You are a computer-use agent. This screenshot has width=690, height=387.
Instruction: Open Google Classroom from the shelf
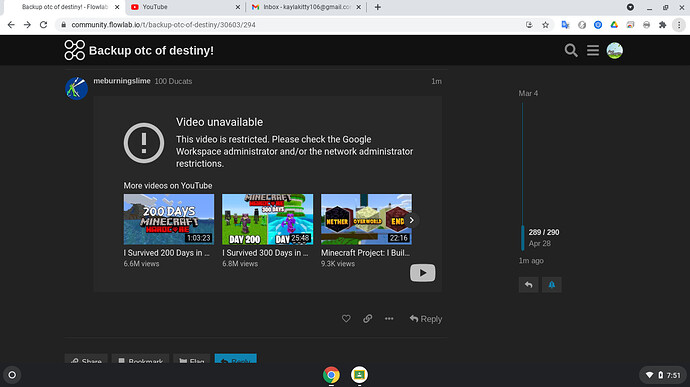click(x=360, y=375)
